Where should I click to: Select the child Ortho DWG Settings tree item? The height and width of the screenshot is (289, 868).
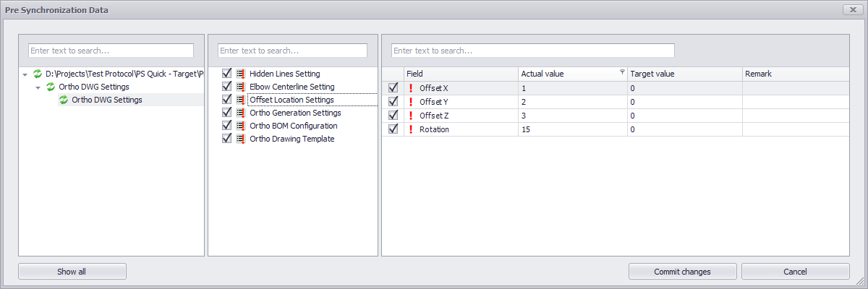pyautogui.click(x=107, y=100)
